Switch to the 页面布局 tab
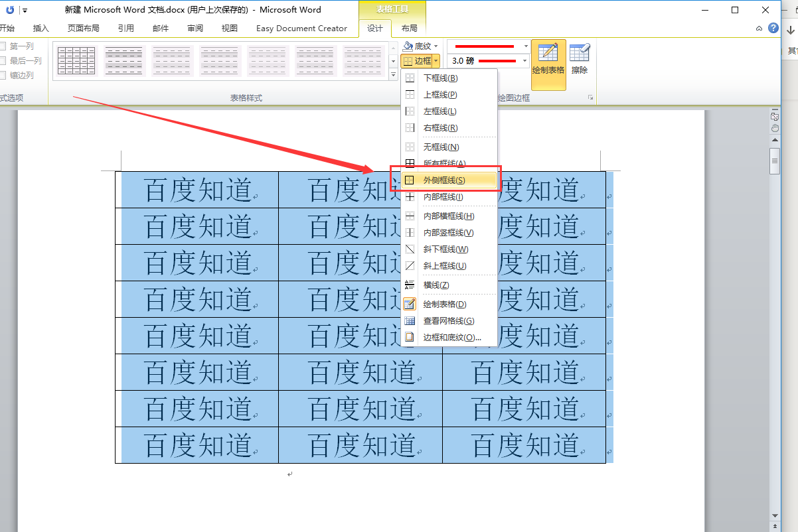This screenshot has width=798, height=532. click(84, 29)
